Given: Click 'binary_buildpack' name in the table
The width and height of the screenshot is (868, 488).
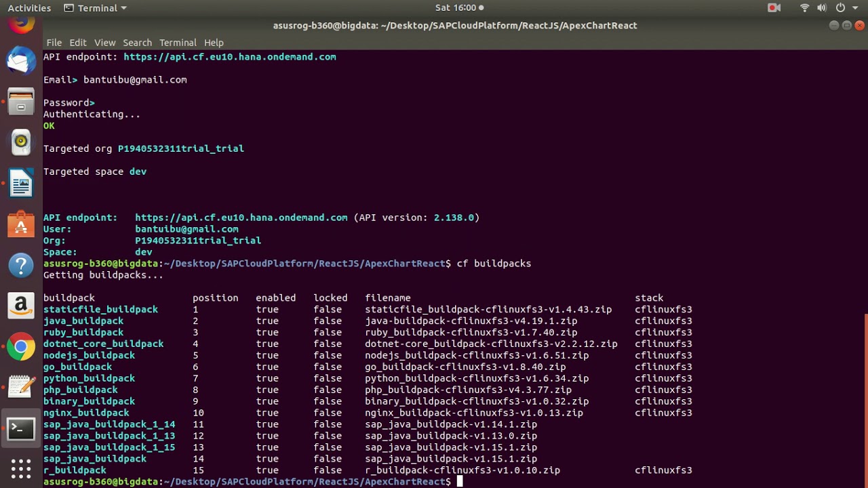Looking at the screenshot, I should (x=90, y=402).
